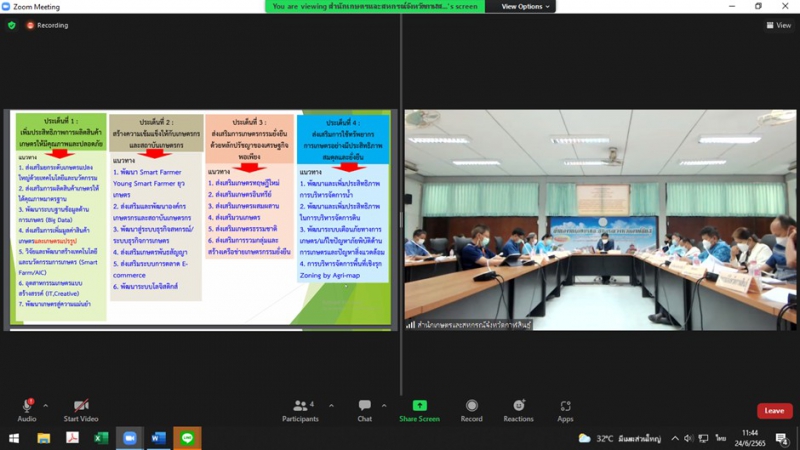Click the meeting room video feed
Viewport: 800px width, 450px height.
(x=600, y=220)
